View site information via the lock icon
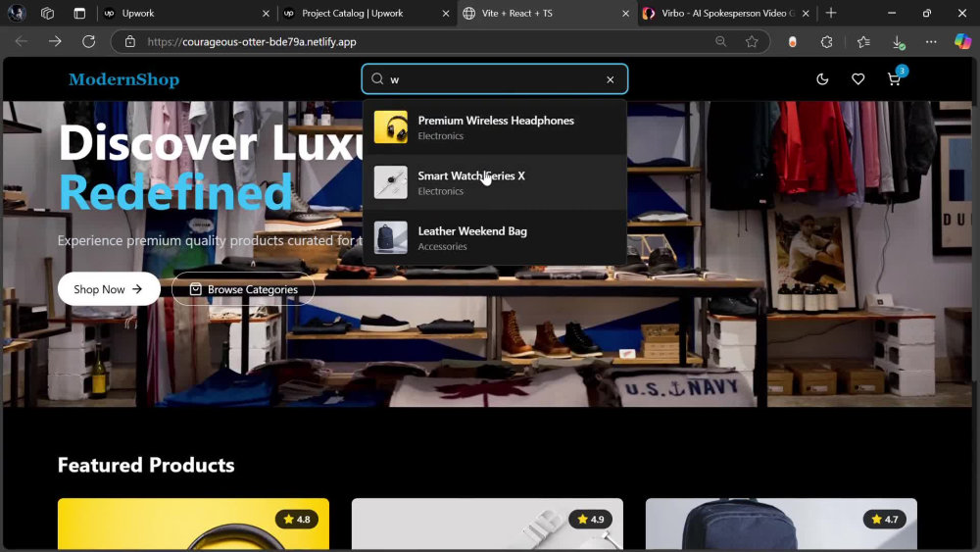 pyautogui.click(x=130, y=42)
